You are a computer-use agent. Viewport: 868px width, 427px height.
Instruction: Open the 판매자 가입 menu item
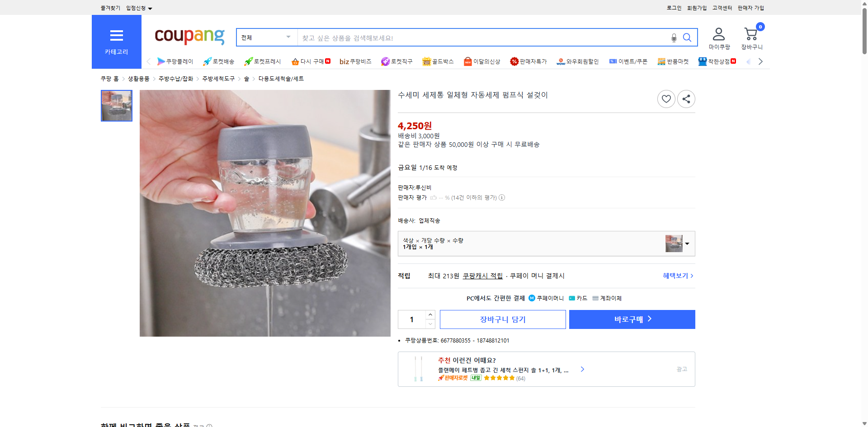coord(750,8)
